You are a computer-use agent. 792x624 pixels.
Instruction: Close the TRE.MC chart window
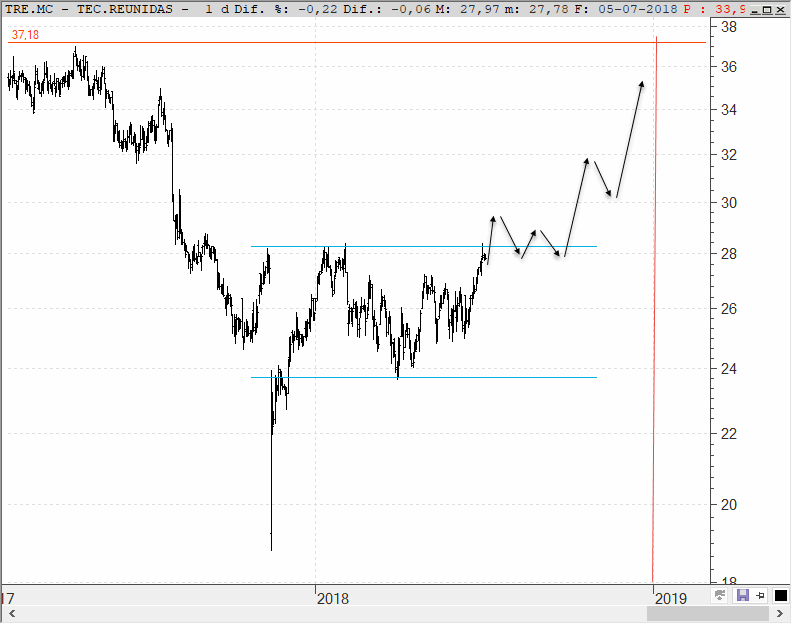pos(778,10)
